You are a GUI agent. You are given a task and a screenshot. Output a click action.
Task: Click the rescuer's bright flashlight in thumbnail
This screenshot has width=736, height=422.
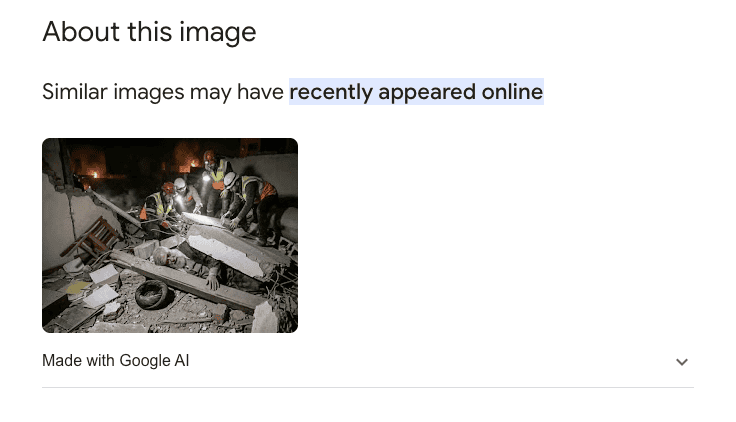pos(206,177)
